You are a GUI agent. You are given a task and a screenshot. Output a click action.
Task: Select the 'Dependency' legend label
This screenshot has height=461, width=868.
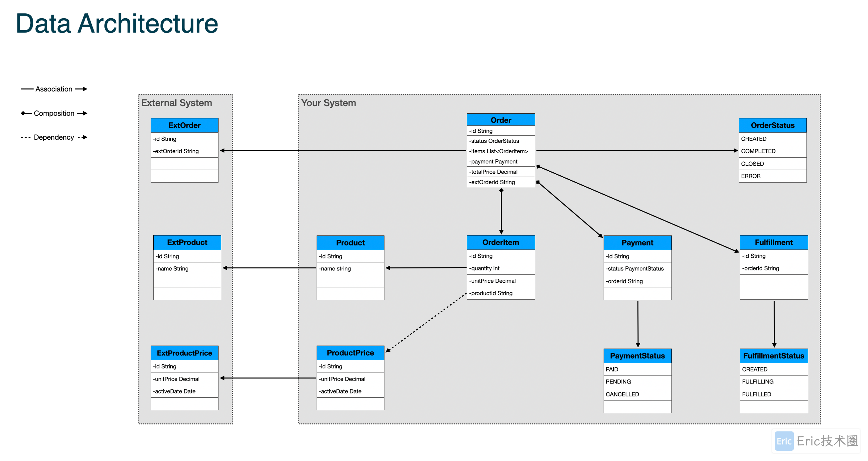[54, 137]
